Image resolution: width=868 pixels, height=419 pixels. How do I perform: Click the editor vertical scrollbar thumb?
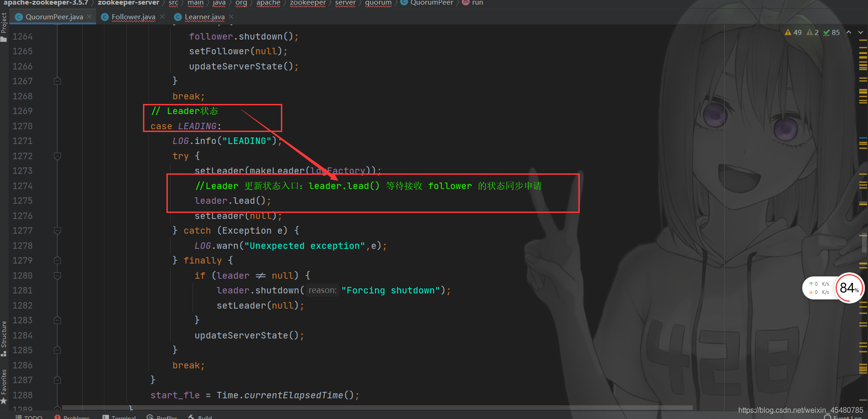point(864,242)
